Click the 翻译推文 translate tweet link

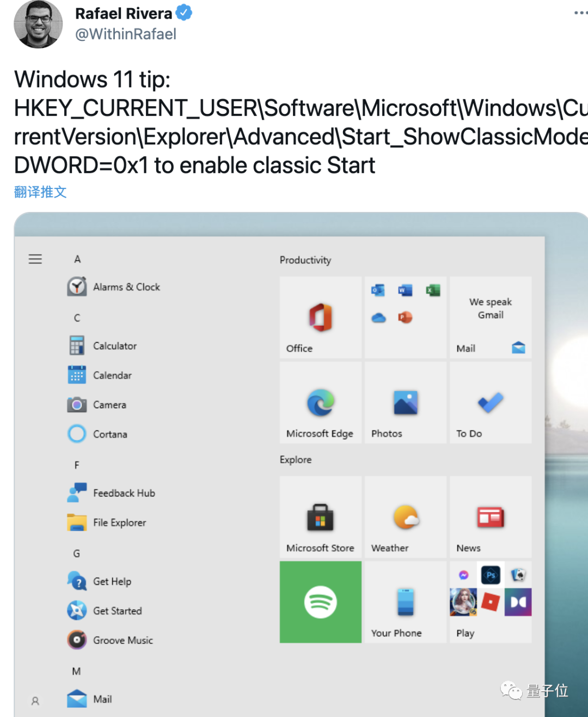40,192
